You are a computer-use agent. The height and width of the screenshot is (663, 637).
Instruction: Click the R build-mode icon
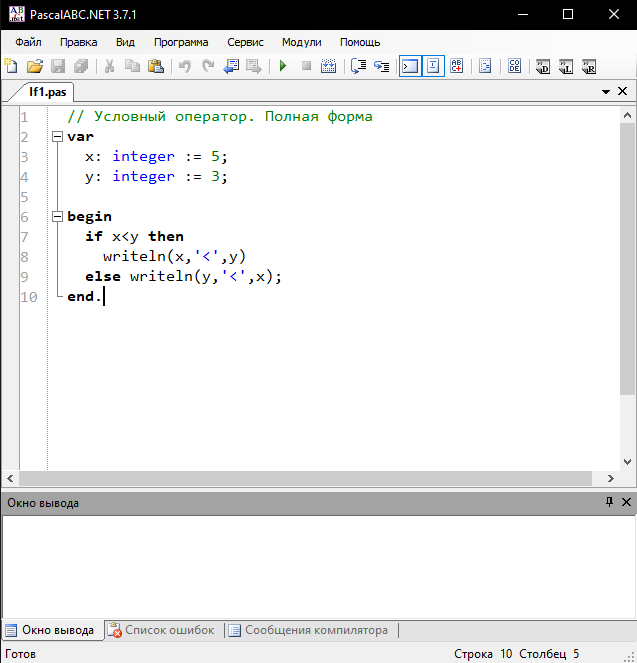point(589,66)
